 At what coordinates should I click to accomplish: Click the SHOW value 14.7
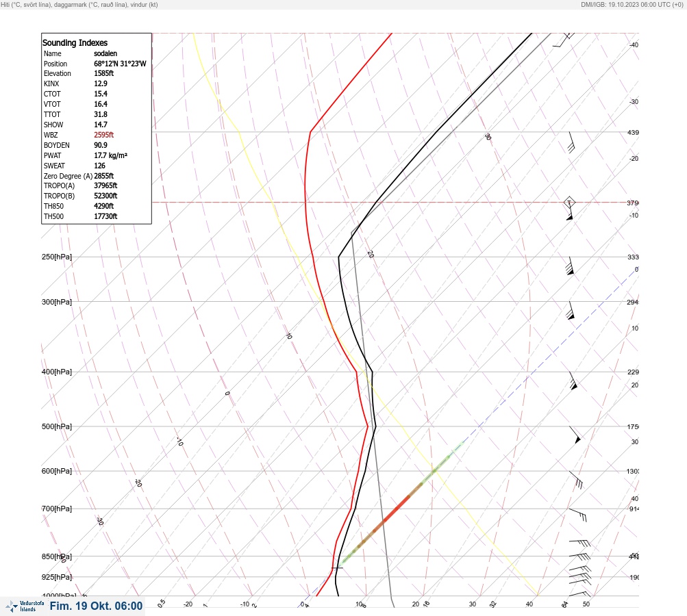(100, 125)
